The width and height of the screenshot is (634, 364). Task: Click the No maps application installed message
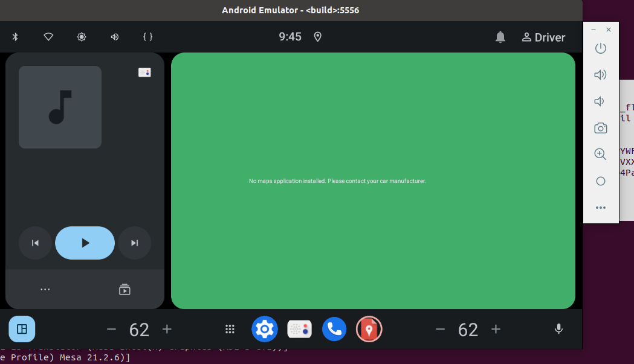(x=337, y=181)
